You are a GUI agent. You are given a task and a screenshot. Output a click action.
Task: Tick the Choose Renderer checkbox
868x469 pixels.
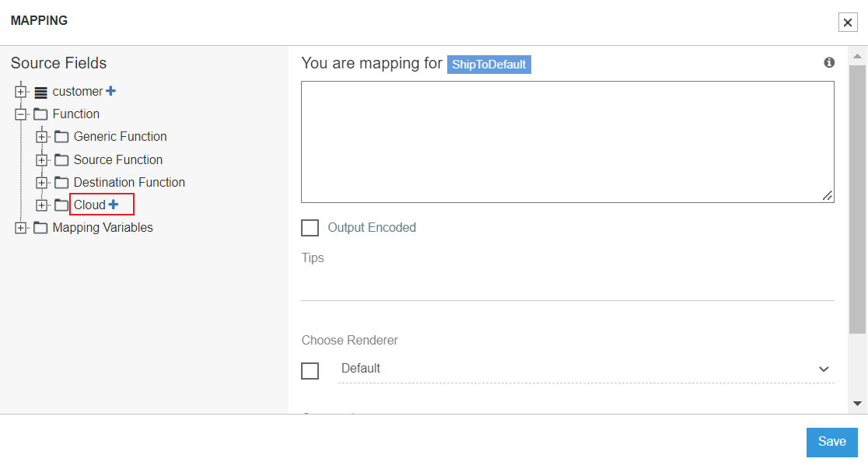pyautogui.click(x=310, y=371)
